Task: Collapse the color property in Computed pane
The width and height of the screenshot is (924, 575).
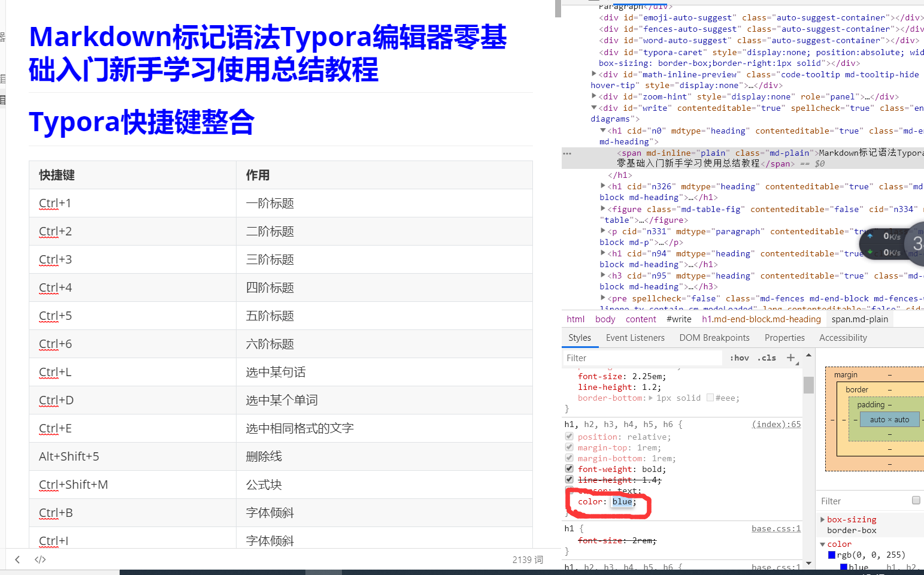Action: (x=823, y=544)
